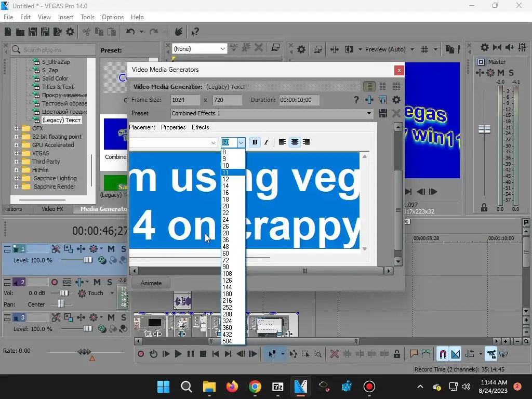Save the generator preset
The height and width of the screenshot is (399, 532).
pos(383,113)
